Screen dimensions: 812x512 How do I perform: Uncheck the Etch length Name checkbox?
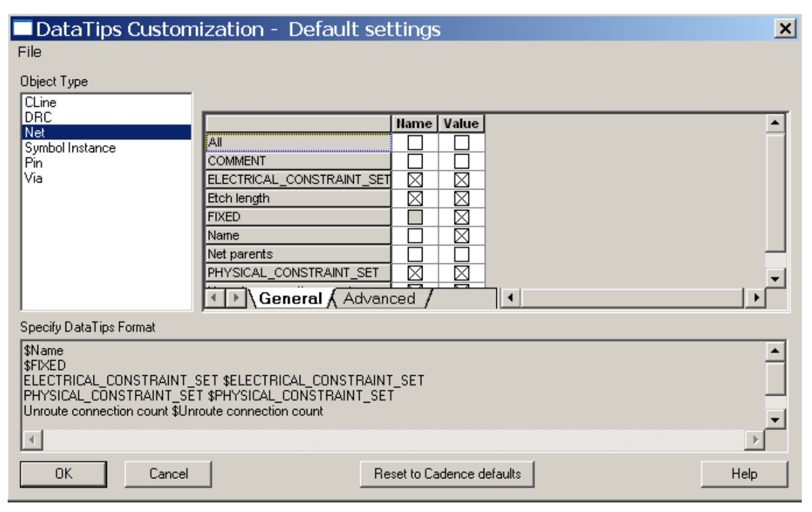[x=414, y=198]
